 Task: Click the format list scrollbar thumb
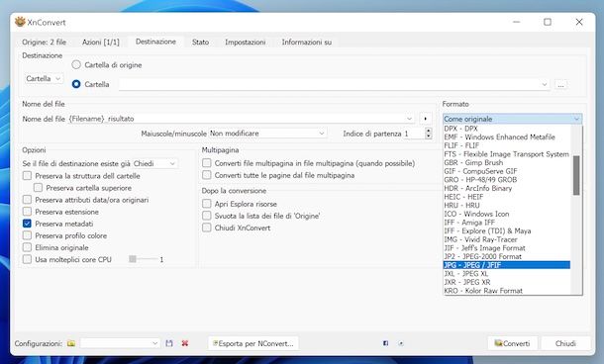[576, 175]
